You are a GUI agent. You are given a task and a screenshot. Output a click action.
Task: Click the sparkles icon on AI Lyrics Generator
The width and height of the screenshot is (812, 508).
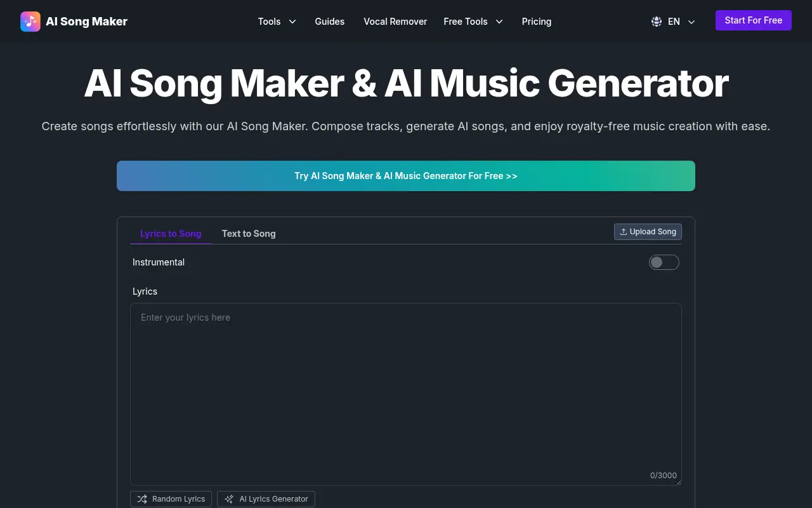(x=230, y=498)
